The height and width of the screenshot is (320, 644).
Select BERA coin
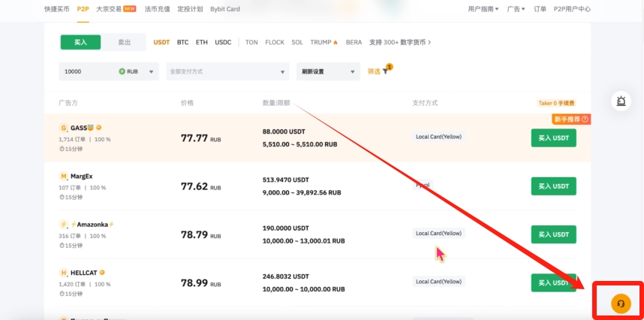pyautogui.click(x=354, y=42)
